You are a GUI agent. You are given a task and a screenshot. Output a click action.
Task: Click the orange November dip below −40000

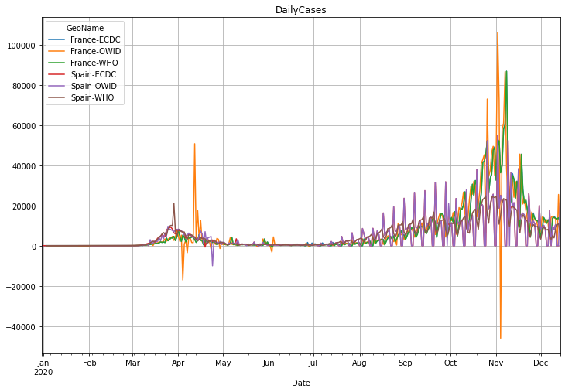click(x=501, y=338)
